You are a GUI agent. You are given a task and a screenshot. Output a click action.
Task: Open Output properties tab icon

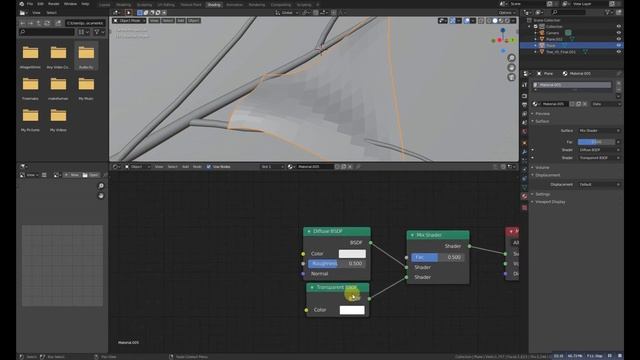click(x=524, y=105)
